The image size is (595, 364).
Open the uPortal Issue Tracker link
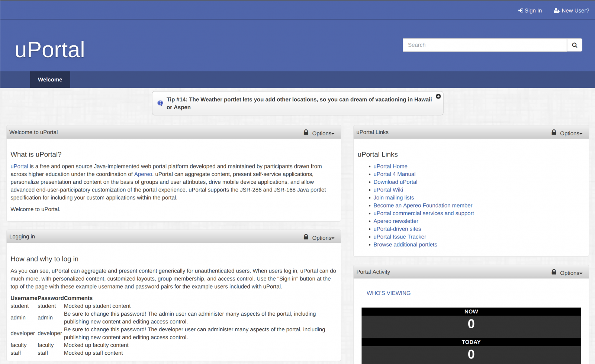tap(400, 236)
